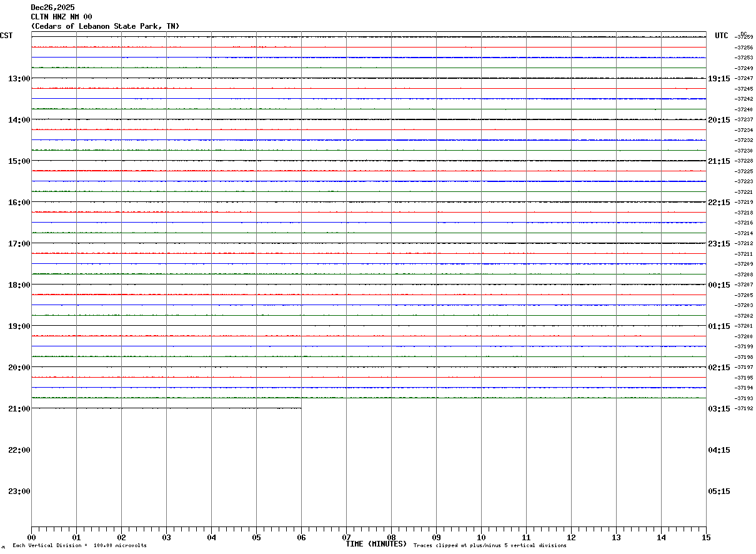Click the '23:15' UTC time label
Screen dimensions: 756x554
(719, 244)
